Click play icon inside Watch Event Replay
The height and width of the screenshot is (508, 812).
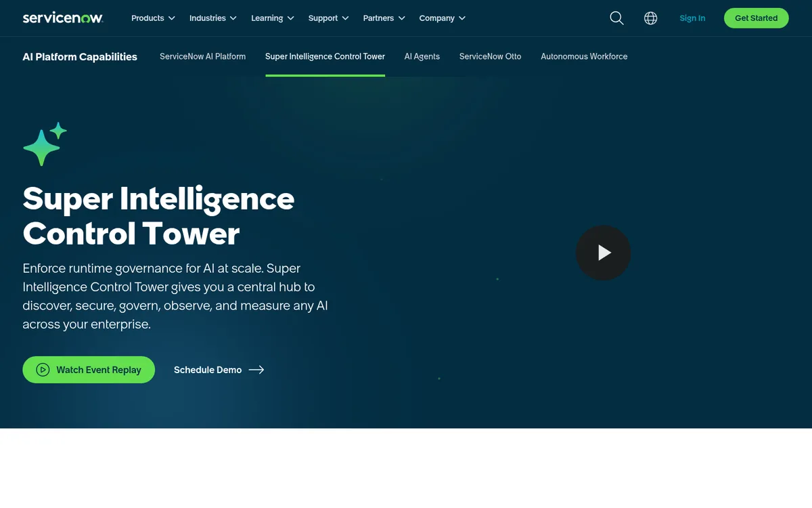pos(43,370)
